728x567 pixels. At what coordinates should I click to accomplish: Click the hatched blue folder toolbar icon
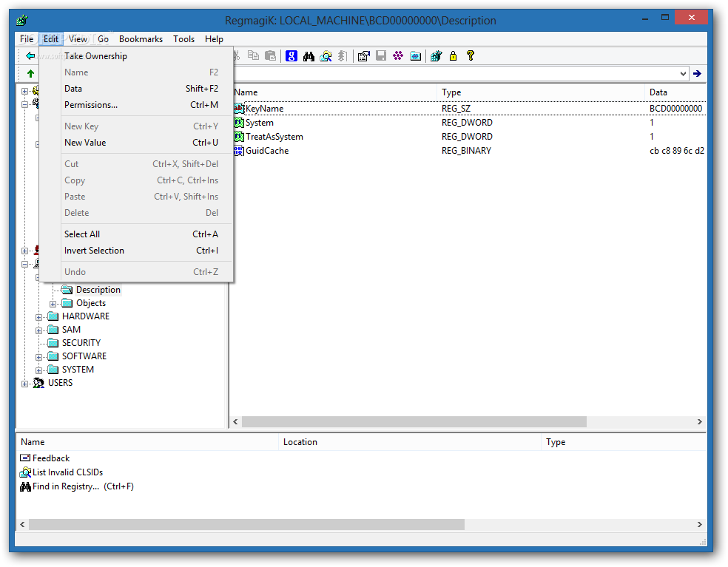coord(415,56)
